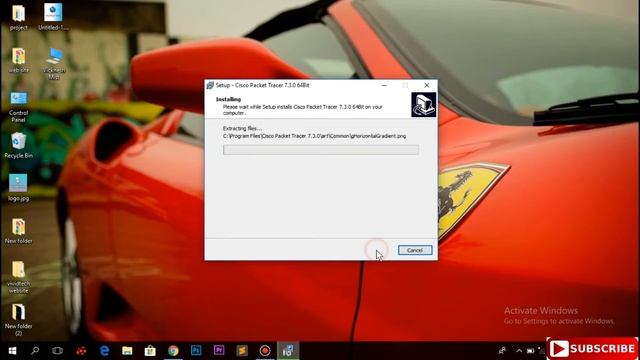Viewport: 640px width, 360px height.
Task: Click the Subscribe button overlay
Action: 593,349
